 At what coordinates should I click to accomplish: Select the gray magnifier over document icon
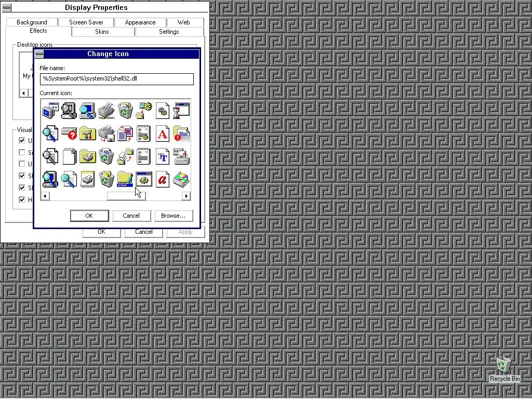coord(50,156)
